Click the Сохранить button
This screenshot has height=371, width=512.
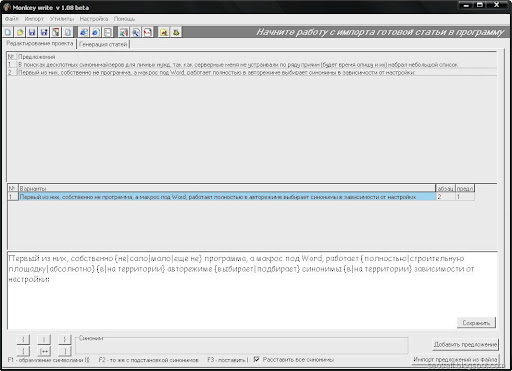(x=476, y=323)
